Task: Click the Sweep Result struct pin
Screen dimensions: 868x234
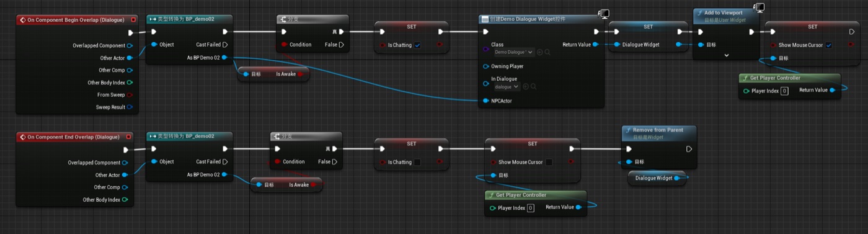Action: coord(130,107)
